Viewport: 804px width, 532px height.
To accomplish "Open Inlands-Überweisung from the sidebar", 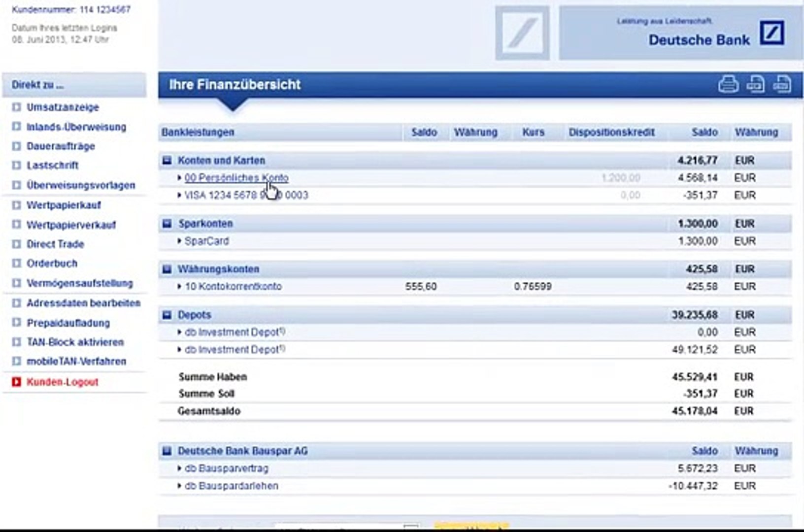I will coord(76,127).
